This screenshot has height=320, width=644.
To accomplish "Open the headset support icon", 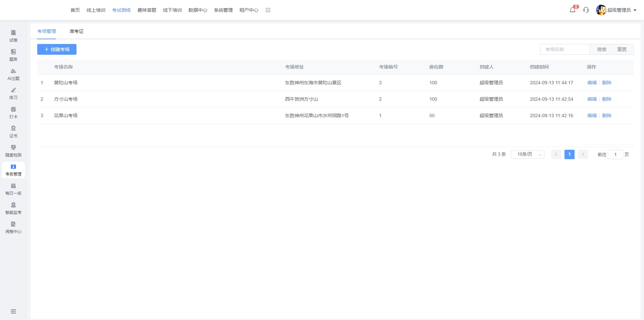I will coord(586,10).
